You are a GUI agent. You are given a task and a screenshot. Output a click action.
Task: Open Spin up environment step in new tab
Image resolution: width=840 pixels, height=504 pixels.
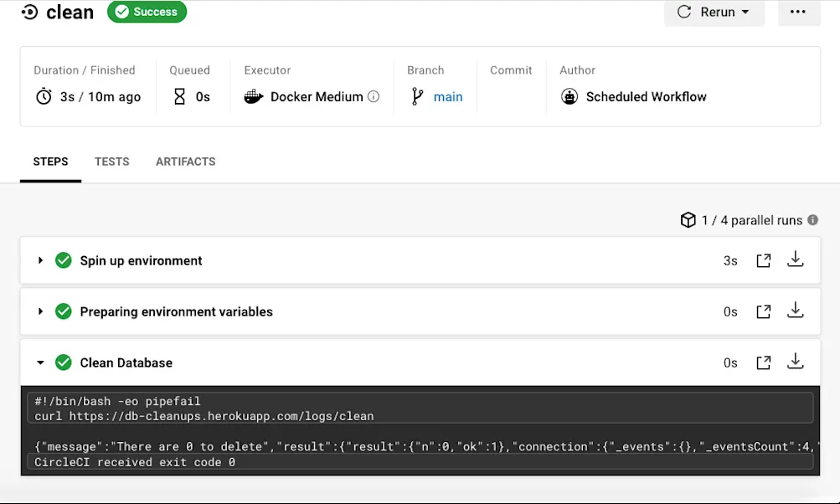tap(763, 260)
